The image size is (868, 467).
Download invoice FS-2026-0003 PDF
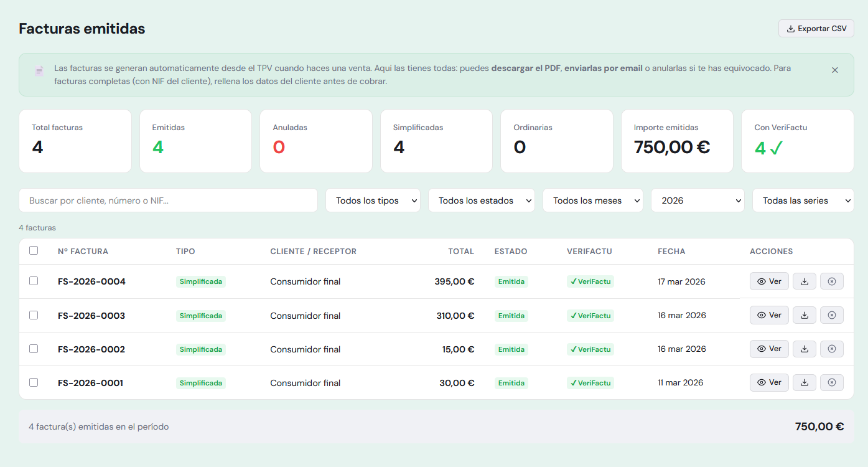pyautogui.click(x=805, y=315)
